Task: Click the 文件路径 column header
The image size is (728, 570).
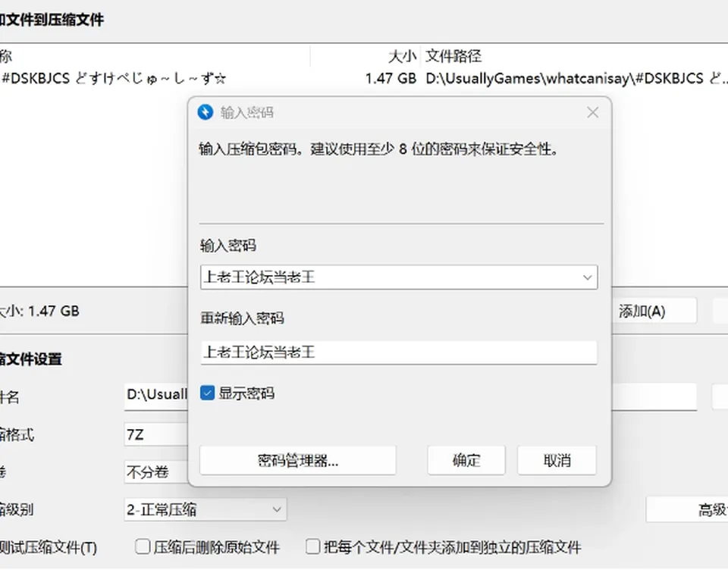Action: [x=453, y=57]
